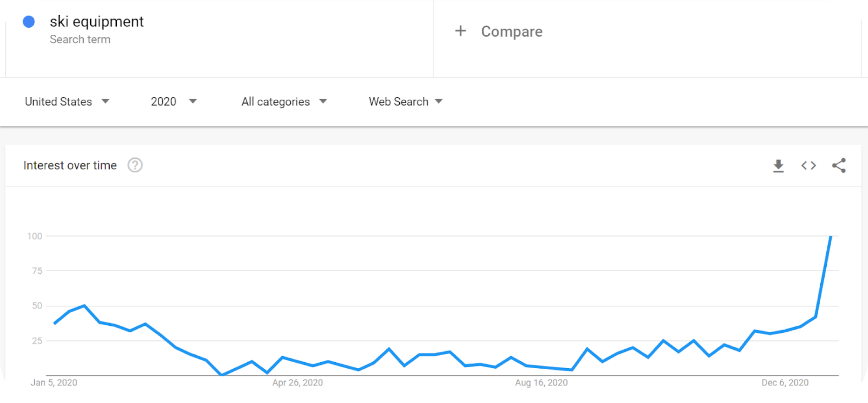Click the plus icon beside Compare

point(460,31)
